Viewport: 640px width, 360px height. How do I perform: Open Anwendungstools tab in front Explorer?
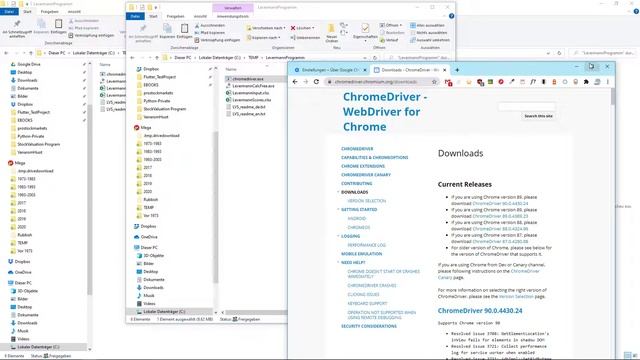(x=233, y=16)
